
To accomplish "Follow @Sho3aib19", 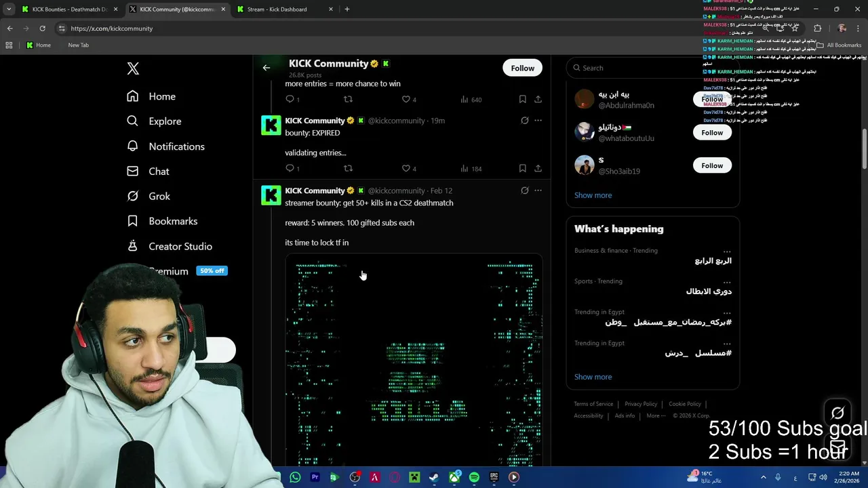I will [712, 165].
